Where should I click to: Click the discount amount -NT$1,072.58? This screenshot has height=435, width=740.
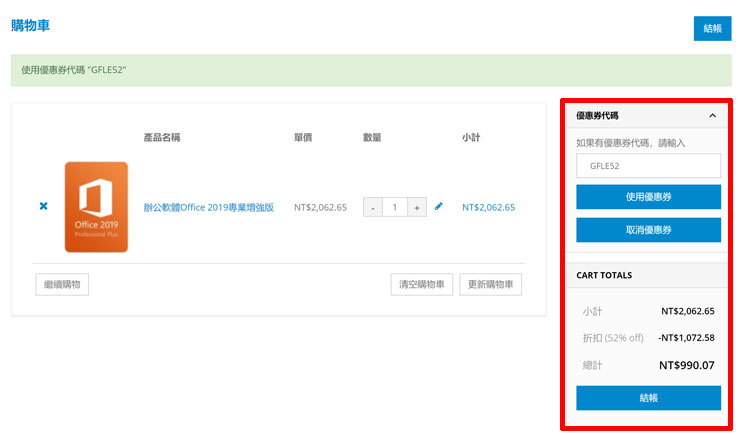click(686, 338)
